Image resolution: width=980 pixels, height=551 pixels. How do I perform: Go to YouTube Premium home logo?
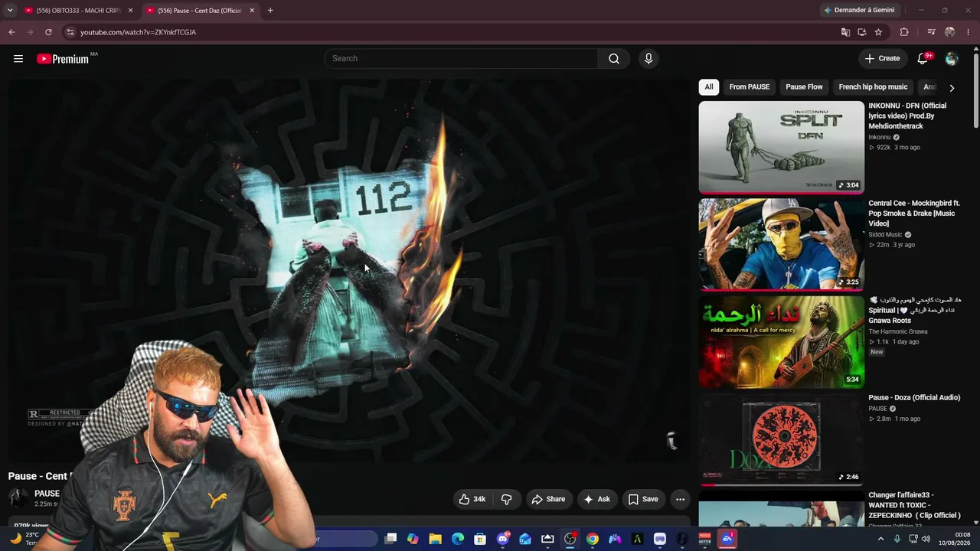(x=63, y=59)
